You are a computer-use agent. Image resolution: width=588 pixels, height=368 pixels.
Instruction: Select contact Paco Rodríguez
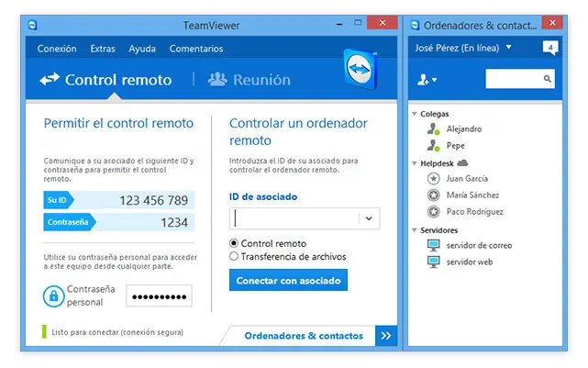[x=474, y=212]
